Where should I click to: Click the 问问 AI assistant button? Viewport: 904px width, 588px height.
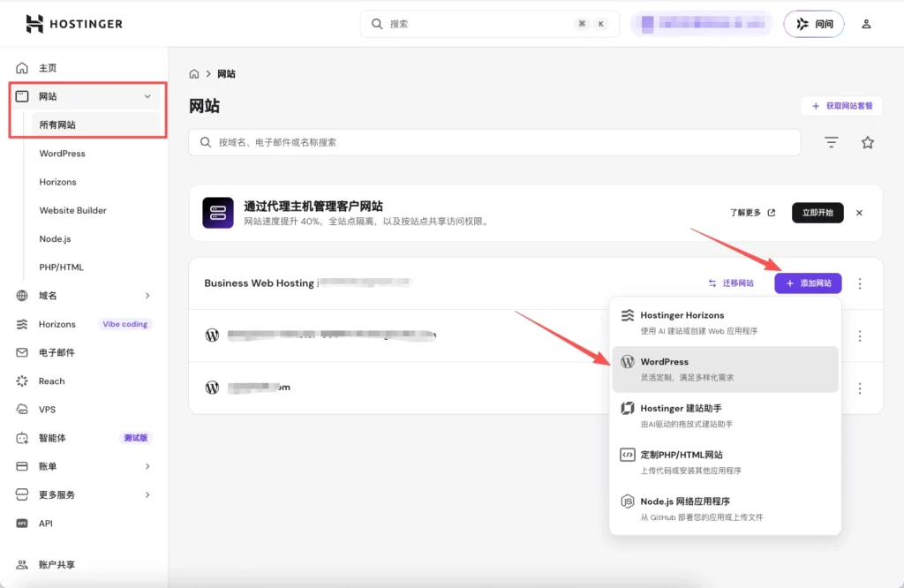click(x=813, y=24)
